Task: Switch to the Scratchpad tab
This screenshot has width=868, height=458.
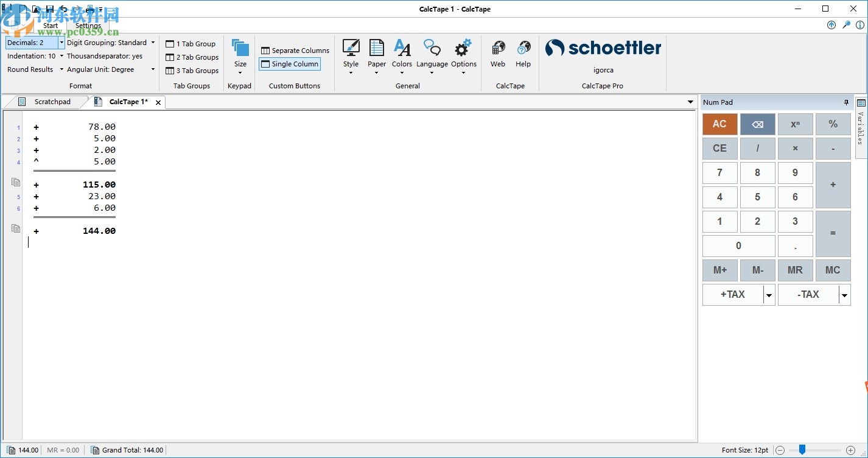Action: click(54, 102)
